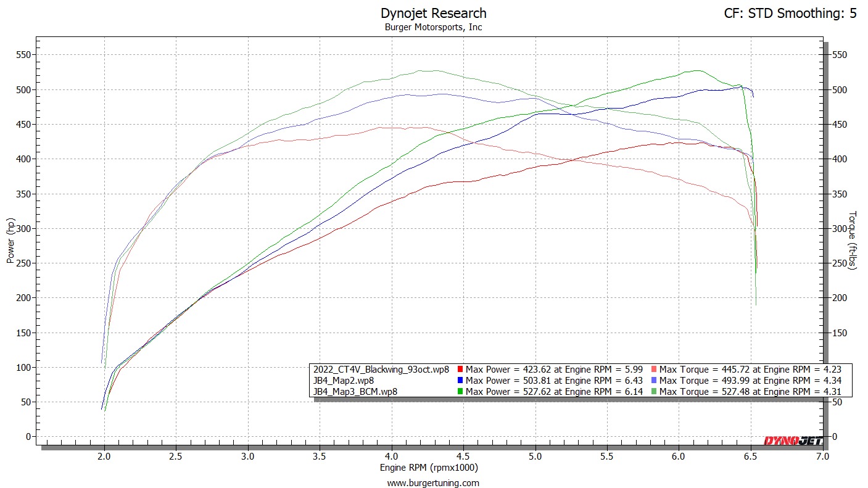Click the 6.5 tick on the RPM axis
The image size is (868, 488).
[x=750, y=457]
